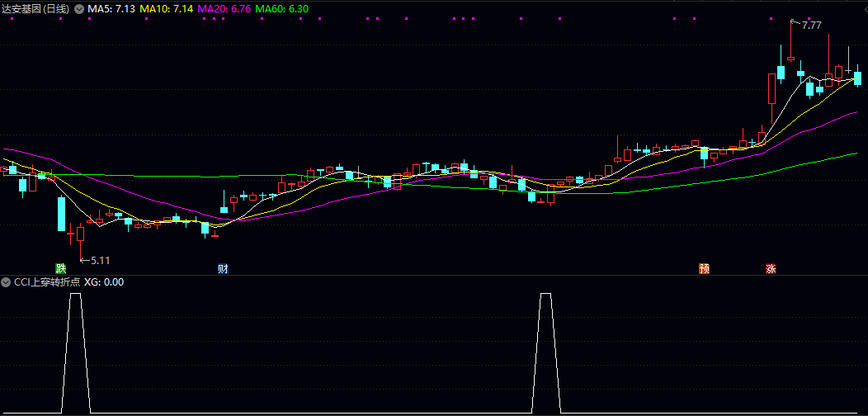Click the XG: 0.00 indicator value
The height and width of the screenshot is (416, 868).
[x=104, y=282]
